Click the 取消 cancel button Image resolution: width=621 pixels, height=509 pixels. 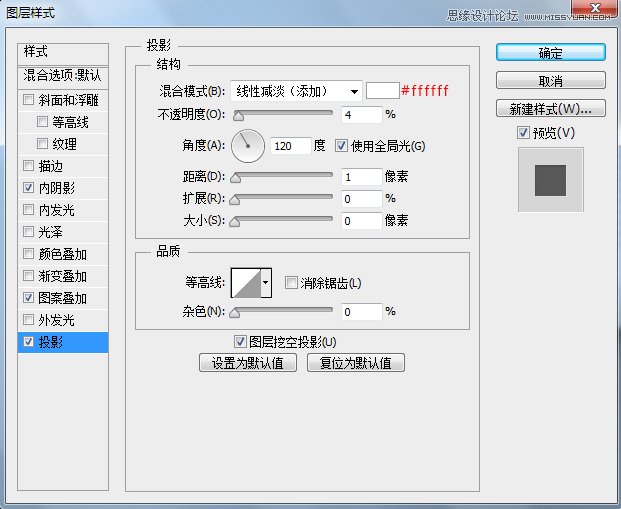551,81
